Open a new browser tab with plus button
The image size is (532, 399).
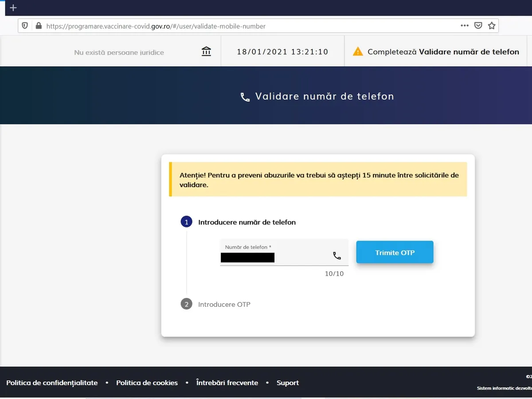point(13,8)
